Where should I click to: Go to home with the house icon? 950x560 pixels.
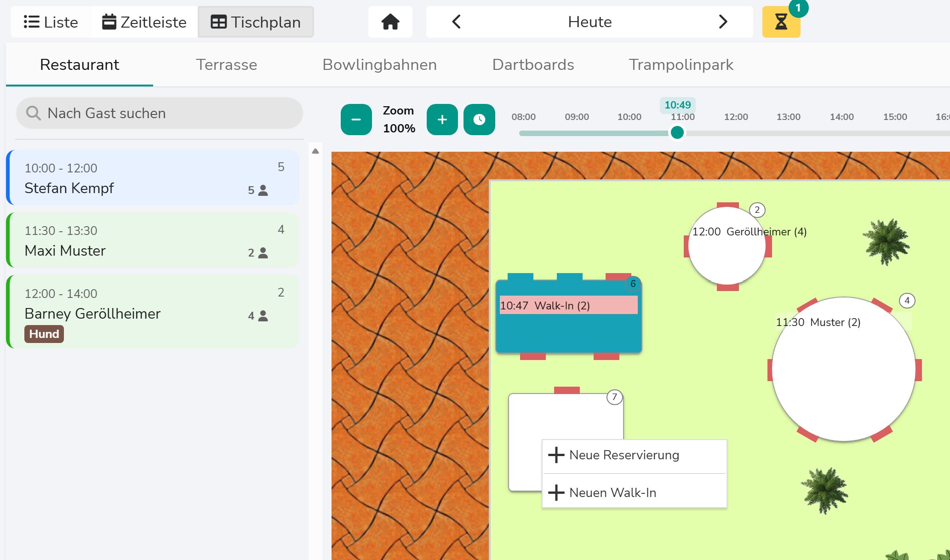390,22
